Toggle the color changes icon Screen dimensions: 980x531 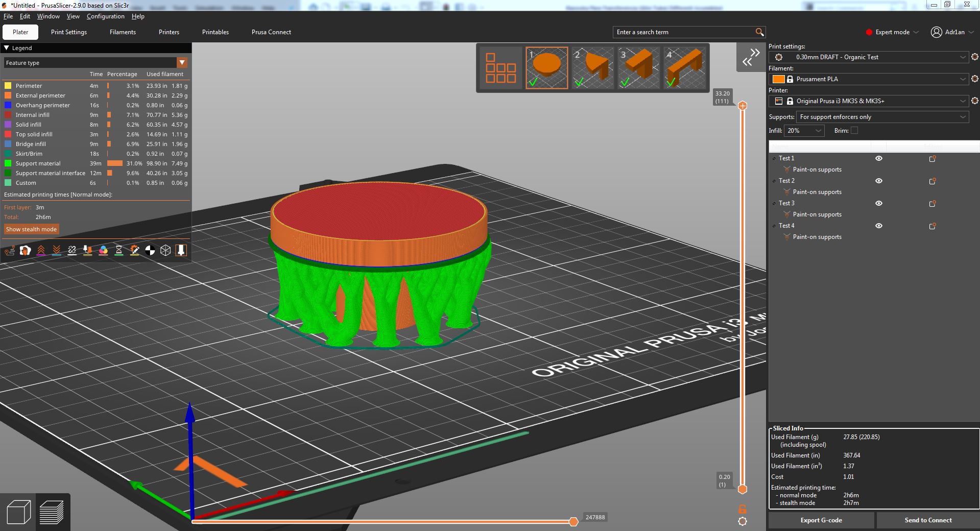point(103,250)
